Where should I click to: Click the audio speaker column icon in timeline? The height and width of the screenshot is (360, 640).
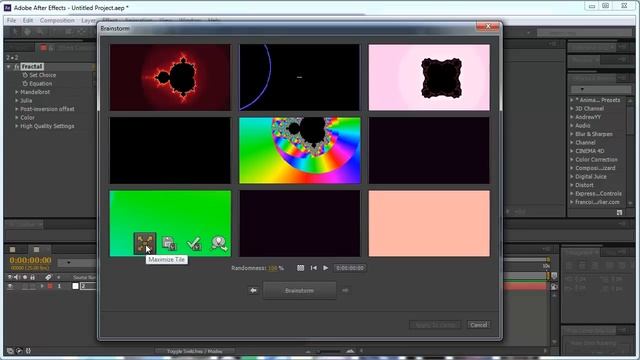17,278
